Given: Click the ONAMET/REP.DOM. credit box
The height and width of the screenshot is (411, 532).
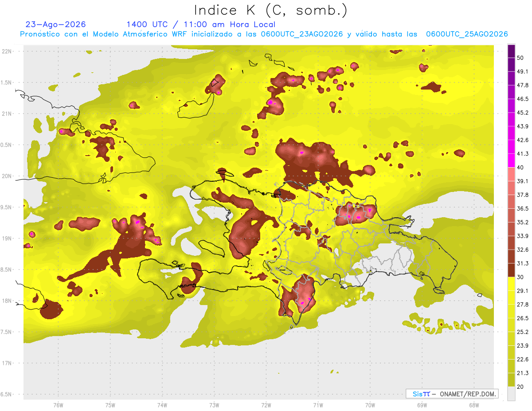Looking at the screenshot, I should point(452,394).
